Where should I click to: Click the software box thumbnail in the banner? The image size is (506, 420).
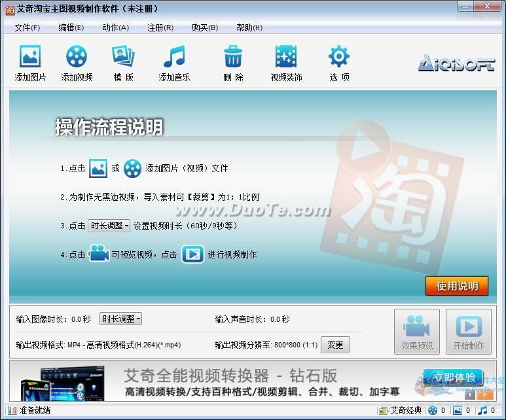tap(63, 383)
